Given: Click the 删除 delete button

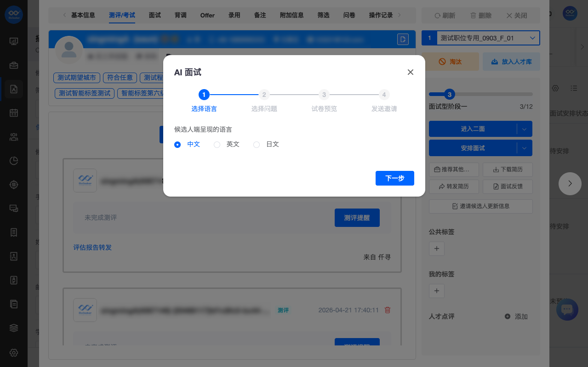Looking at the screenshot, I should [x=481, y=16].
